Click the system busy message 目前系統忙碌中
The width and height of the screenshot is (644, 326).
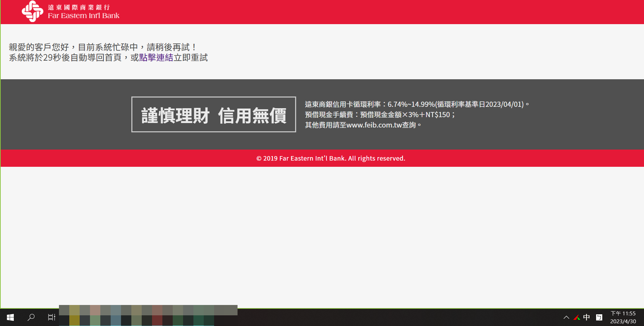108,47
